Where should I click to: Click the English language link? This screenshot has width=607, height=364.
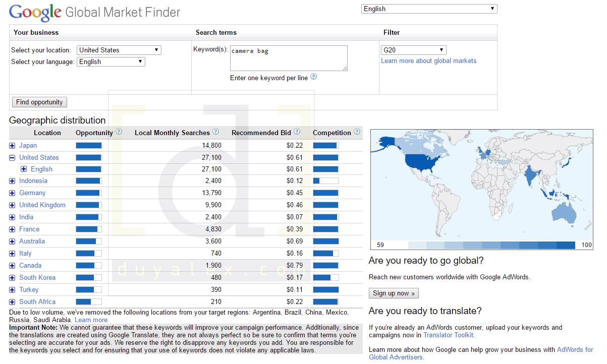(x=41, y=169)
